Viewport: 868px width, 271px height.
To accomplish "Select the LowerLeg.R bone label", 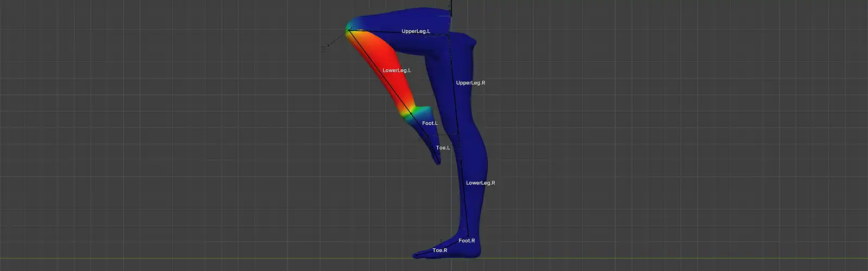I will click(x=480, y=183).
